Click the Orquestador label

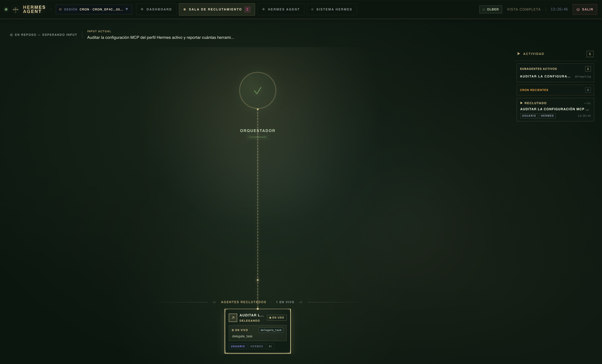258,131
